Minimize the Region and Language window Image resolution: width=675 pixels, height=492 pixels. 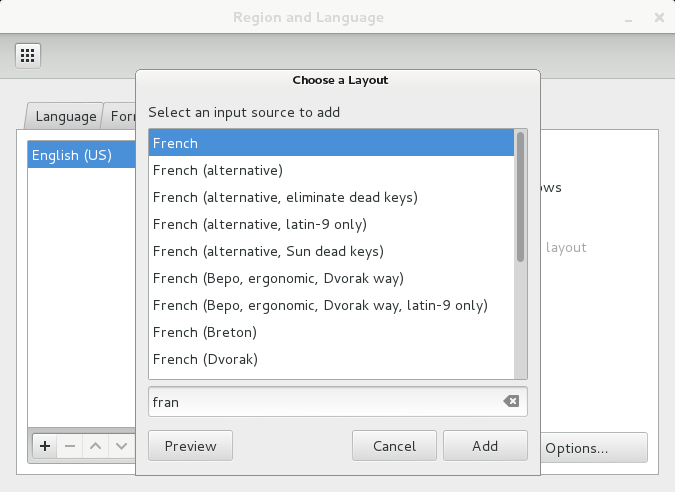pos(627,18)
